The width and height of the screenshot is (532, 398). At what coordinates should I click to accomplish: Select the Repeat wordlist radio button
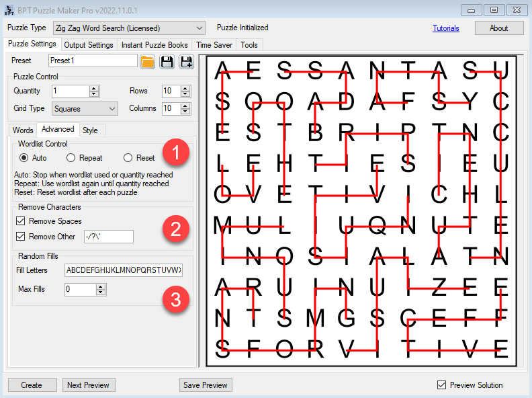pos(71,158)
